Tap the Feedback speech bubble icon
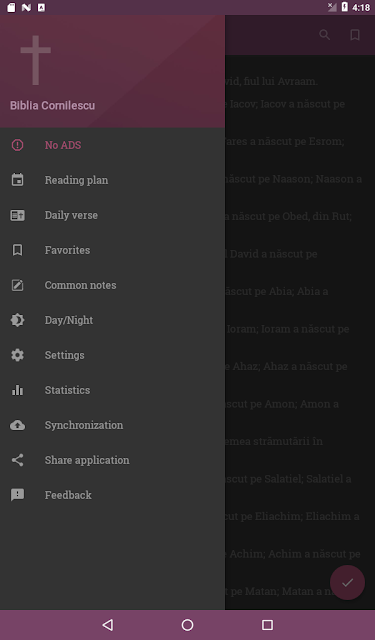 coord(17,495)
